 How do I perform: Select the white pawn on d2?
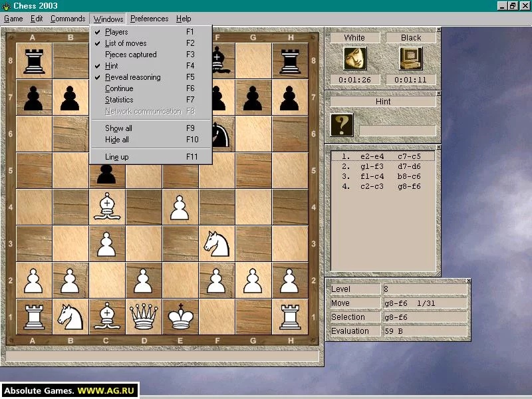[x=143, y=281]
